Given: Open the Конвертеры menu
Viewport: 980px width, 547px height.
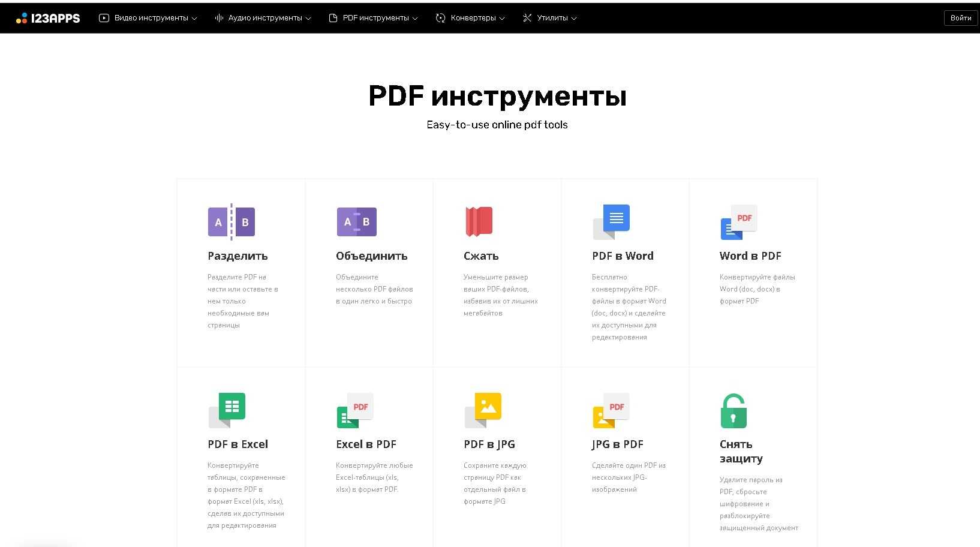Looking at the screenshot, I should pyautogui.click(x=470, y=18).
